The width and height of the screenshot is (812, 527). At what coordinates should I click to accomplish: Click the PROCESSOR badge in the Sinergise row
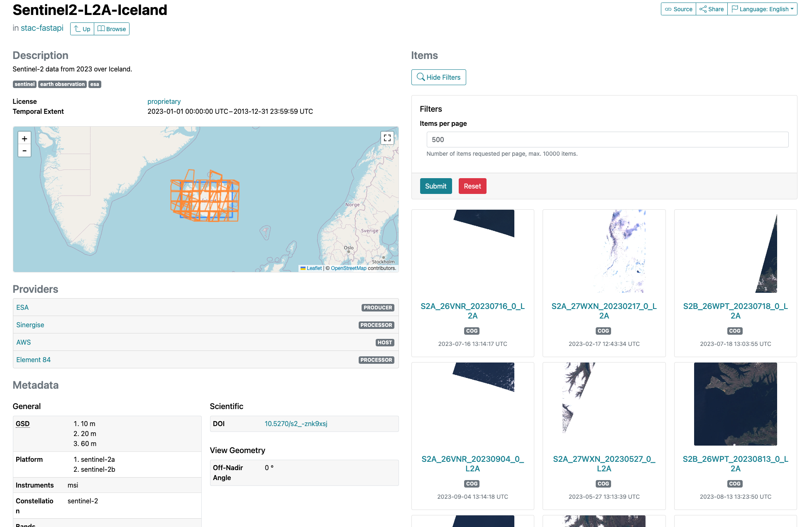pos(377,325)
